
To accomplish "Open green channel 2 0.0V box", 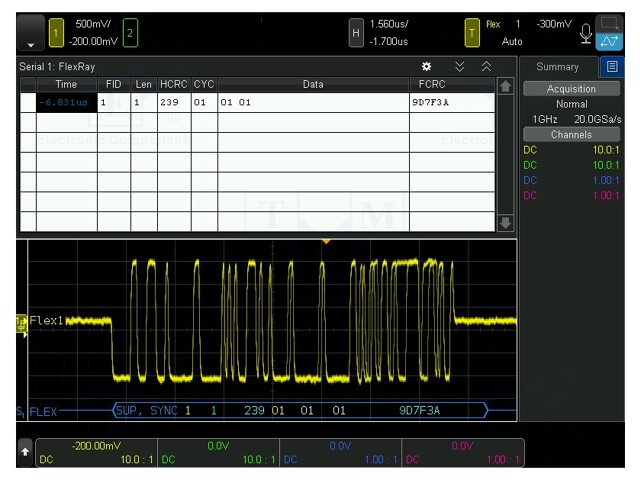I will 218,453.
